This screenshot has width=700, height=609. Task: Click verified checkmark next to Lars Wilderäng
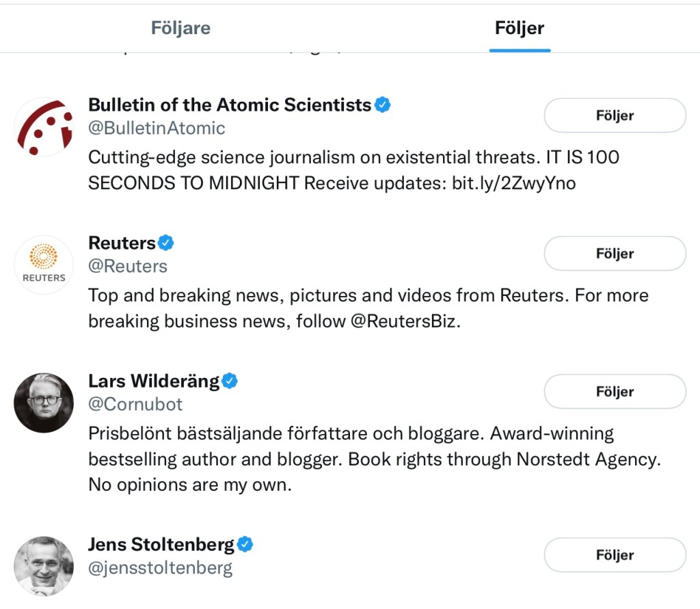click(230, 381)
